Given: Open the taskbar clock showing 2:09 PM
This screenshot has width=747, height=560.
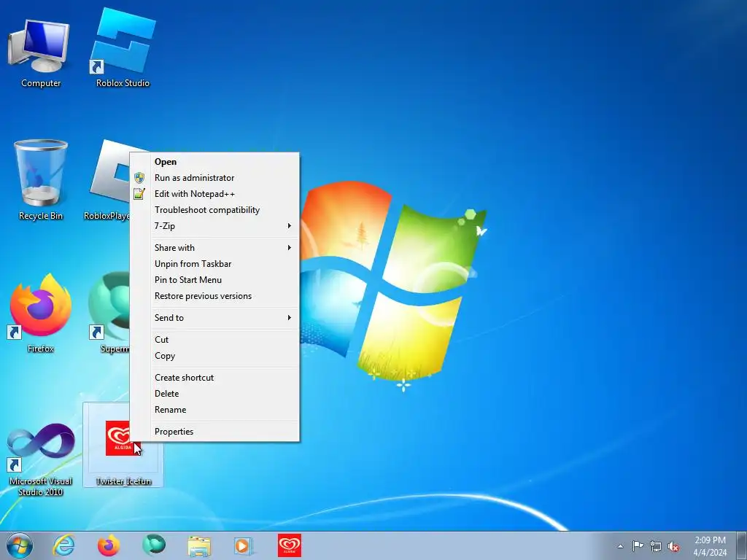Looking at the screenshot, I should tap(710, 546).
